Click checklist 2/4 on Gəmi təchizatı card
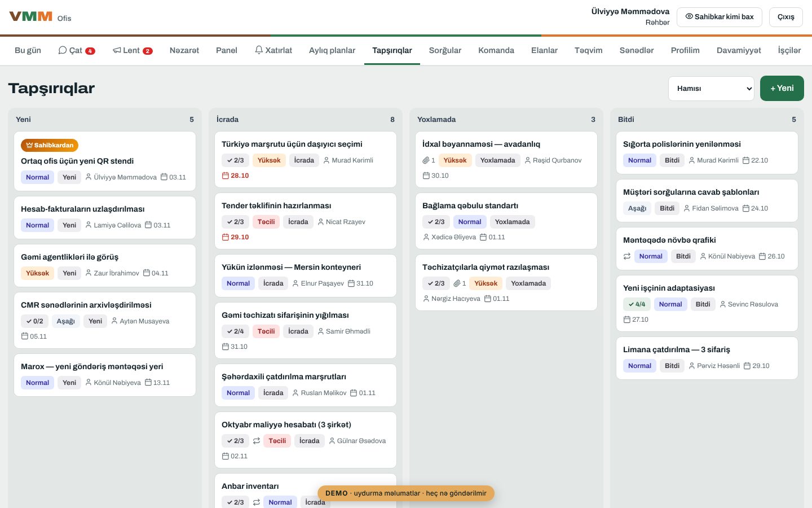The width and height of the screenshot is (812, 508). coord(235,331)
